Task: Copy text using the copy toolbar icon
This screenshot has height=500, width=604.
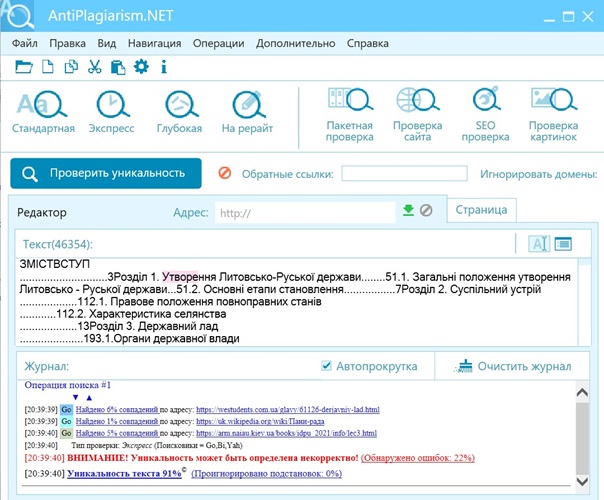Action: click(x=71, y=67)
